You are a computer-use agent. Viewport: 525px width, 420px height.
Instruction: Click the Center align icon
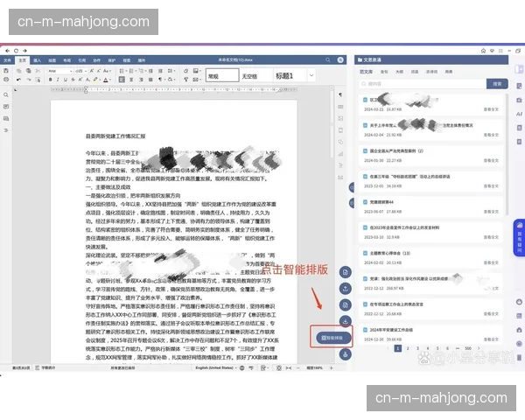131,80
